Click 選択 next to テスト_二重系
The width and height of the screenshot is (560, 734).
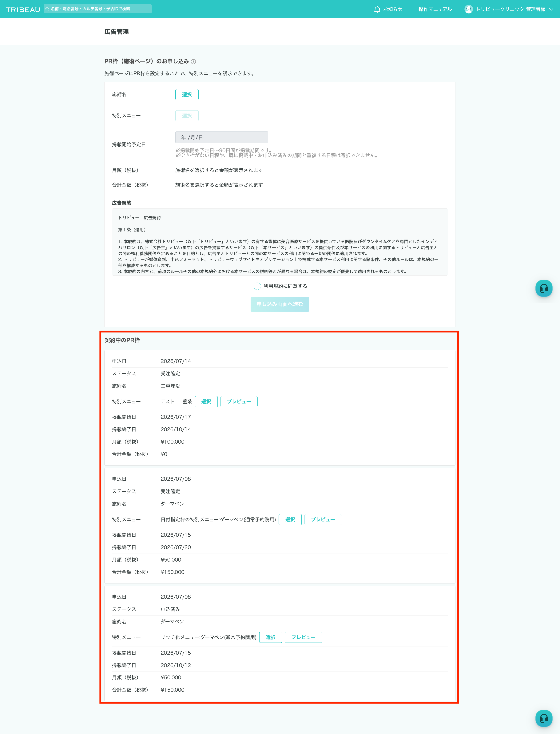click(x=206, y=401)
